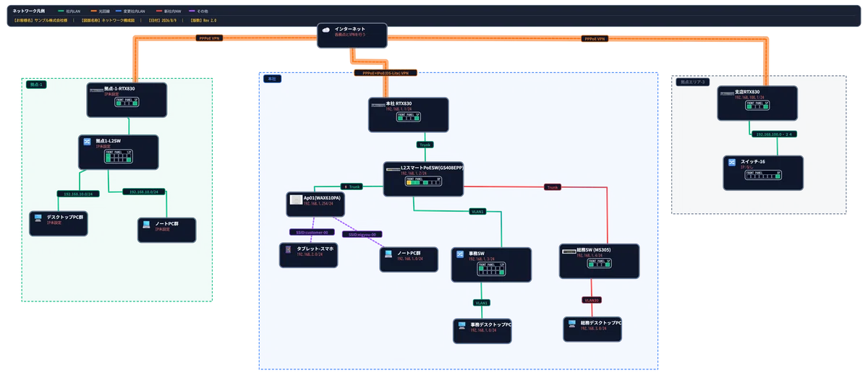This screenshot has height=391, width=868.
Task: Click the desktop monitor icon of デスクトップPC群
Action: tap(38, 218)
